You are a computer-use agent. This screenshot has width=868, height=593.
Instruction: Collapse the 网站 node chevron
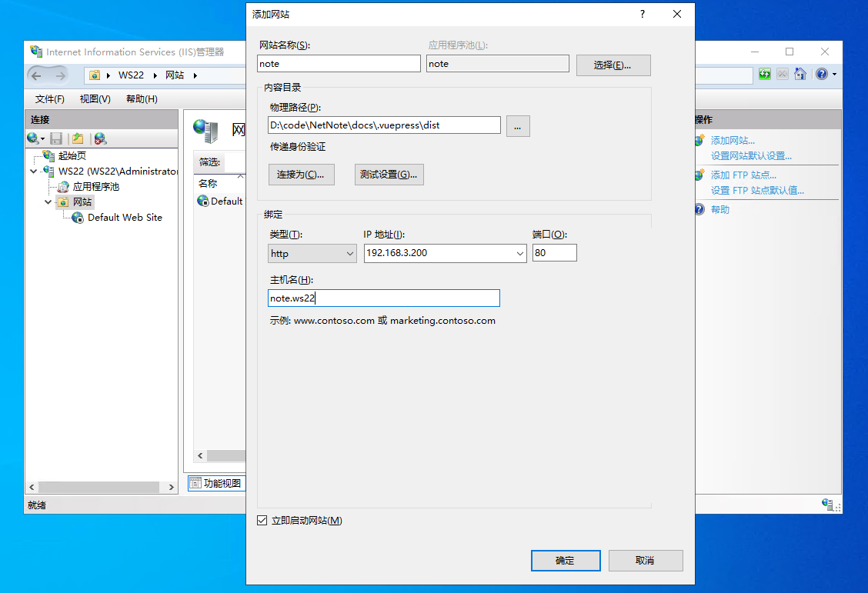[x=48, y=202]
